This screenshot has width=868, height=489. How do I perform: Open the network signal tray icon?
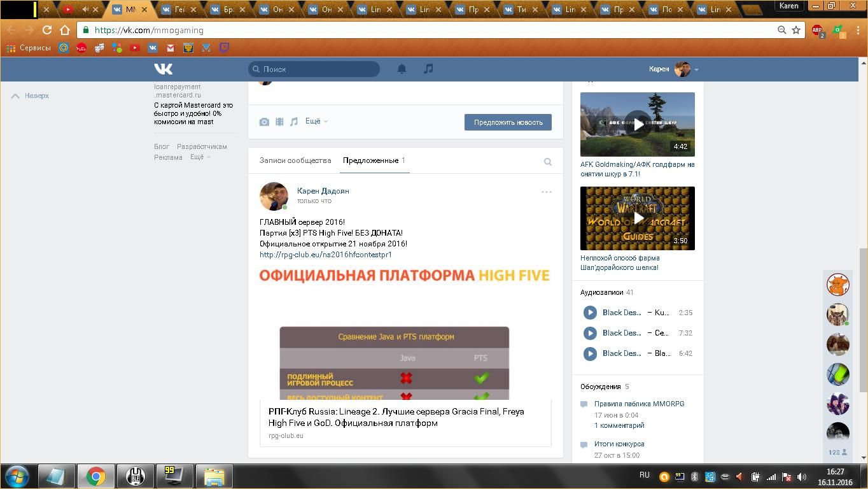pyautogui.click(x=771, y=476)
